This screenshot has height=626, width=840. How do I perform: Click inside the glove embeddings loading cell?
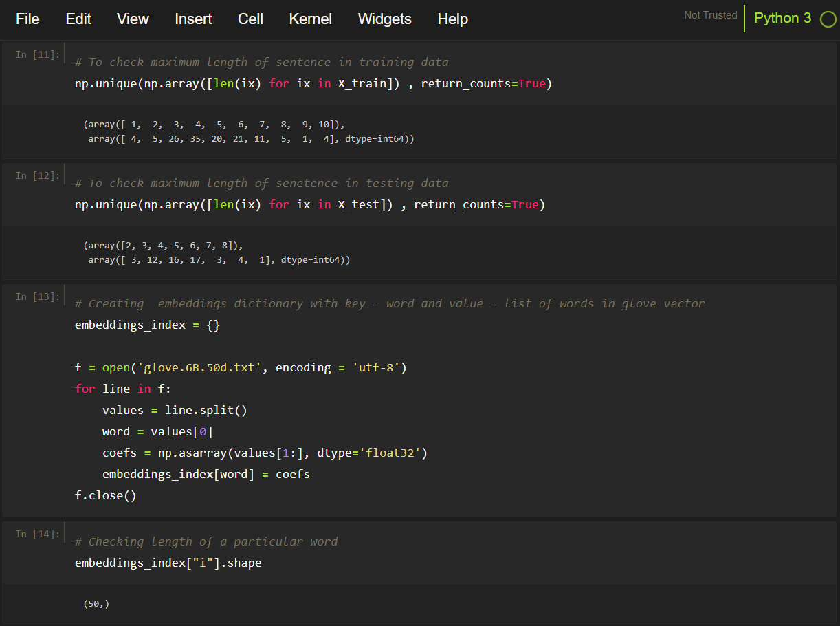pos(241,409)
